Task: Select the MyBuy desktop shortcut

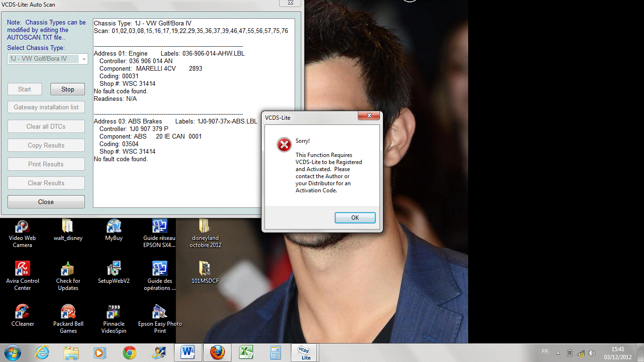Action: [114, 230]
